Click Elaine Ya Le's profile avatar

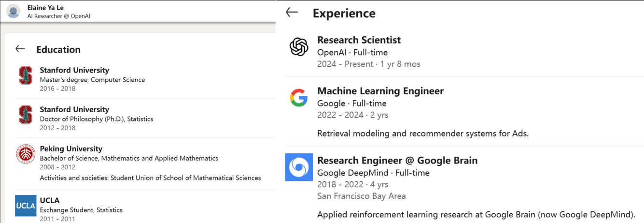[14, 11]
